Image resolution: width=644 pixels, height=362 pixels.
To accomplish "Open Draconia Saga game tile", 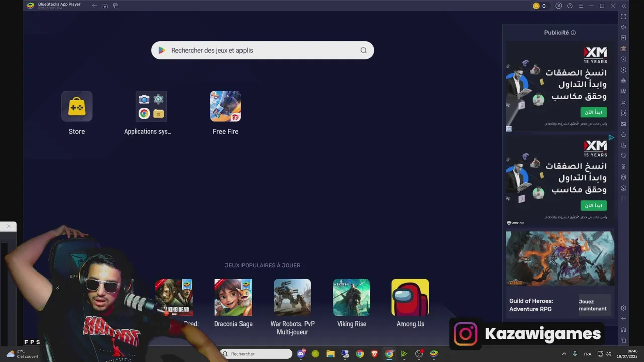I will tap(233, 297).
